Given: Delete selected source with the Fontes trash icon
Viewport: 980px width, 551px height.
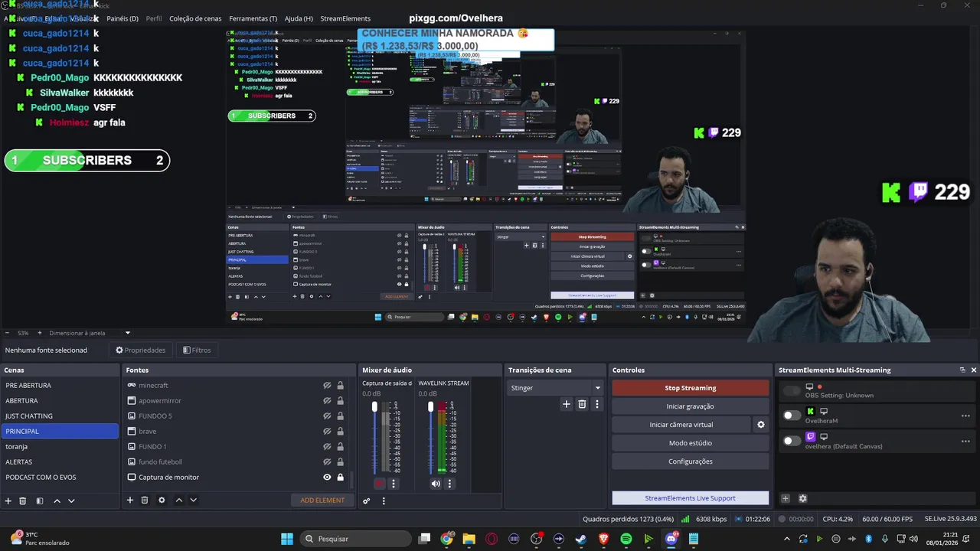Looking at the screenshot, I should [145, 500].
